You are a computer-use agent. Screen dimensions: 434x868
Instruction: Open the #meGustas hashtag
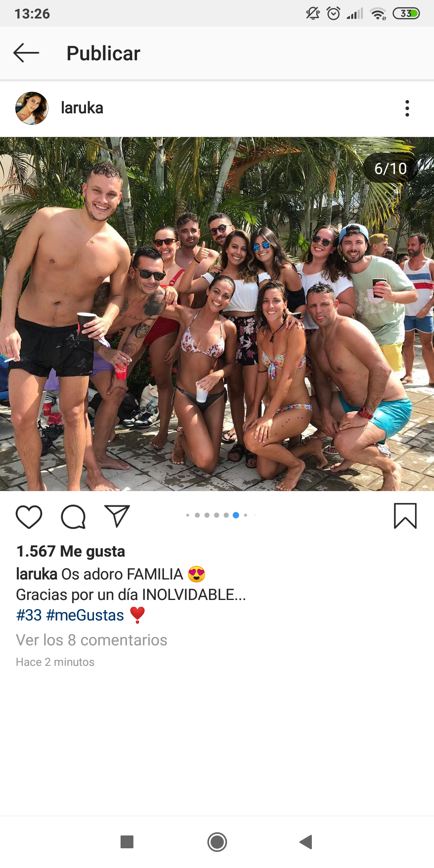tap(85, 615)
